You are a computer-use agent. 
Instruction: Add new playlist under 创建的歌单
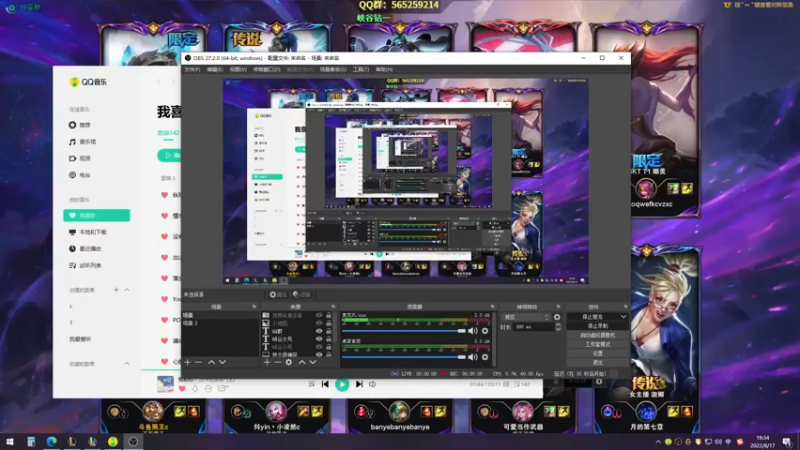[x=116, y=290]
